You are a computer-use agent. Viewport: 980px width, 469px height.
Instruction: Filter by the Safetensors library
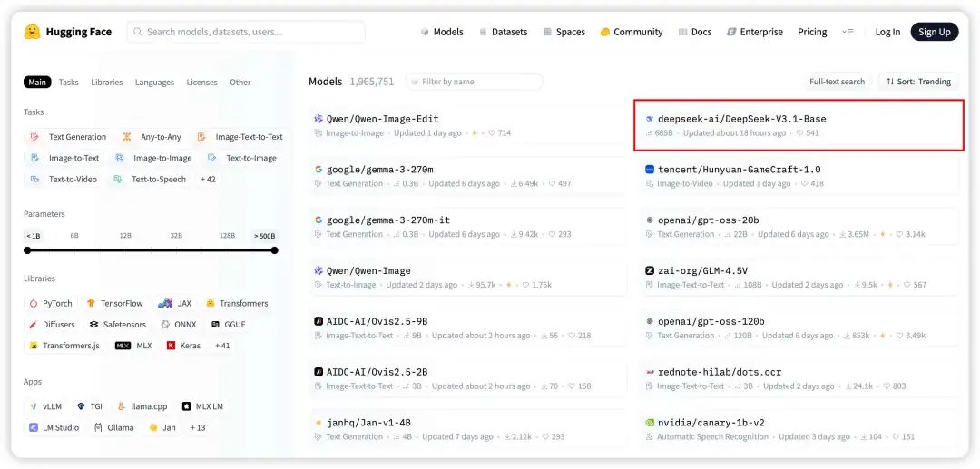(x=117, y=325)
